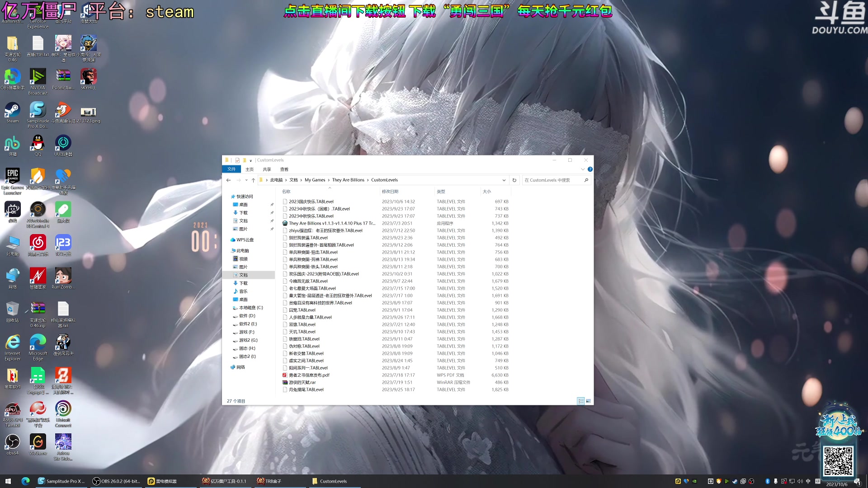The width and height of the screenshot is (868, 488).
Task: Click They Are Billions breadcrumb link
Action: (x=348, y=180)
